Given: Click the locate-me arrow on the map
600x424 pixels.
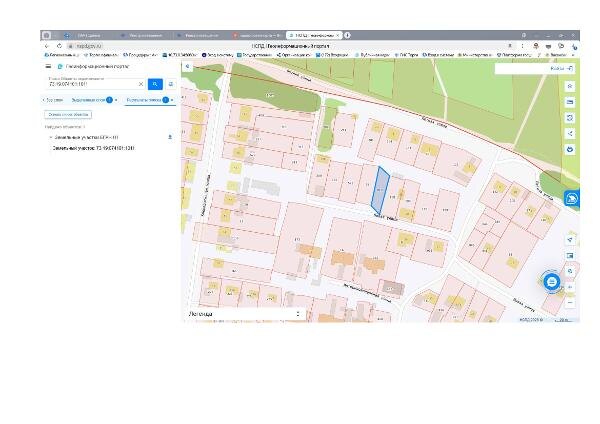Looking at the screenshot, I should [x=570, y=240].
